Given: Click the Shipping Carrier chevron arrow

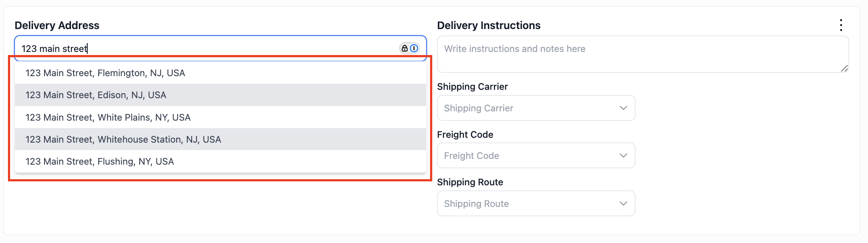Looking at the screenshot, I should pyautogui.click(x=623, y=108).
